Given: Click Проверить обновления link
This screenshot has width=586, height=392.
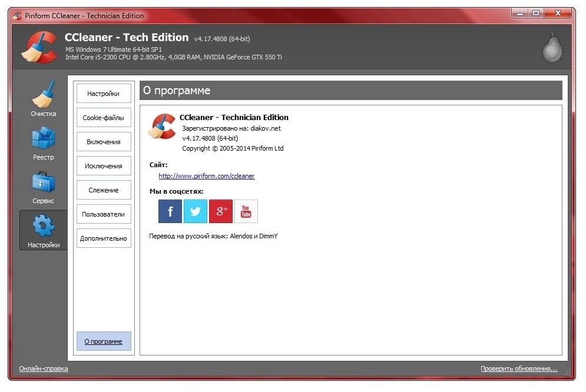Looking at the screenshot, I should [519, 368].
